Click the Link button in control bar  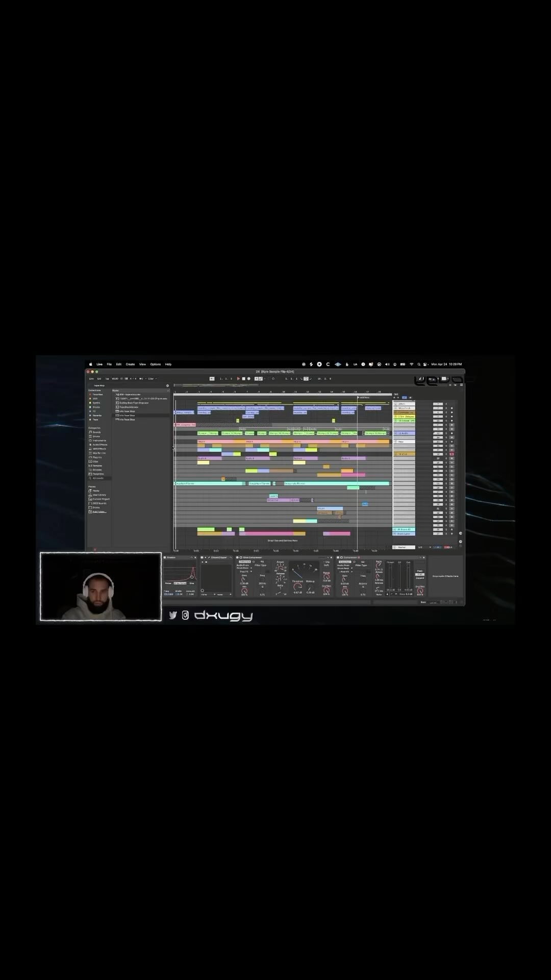tap(91, 378)
